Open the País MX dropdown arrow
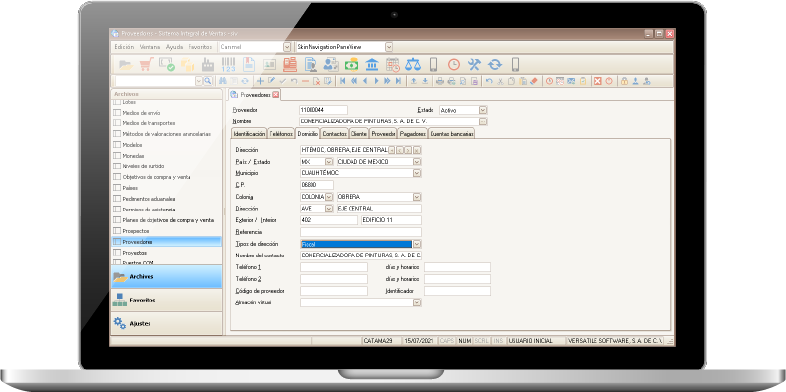Screen dimensions: 786x392 (x=329, y=162)
